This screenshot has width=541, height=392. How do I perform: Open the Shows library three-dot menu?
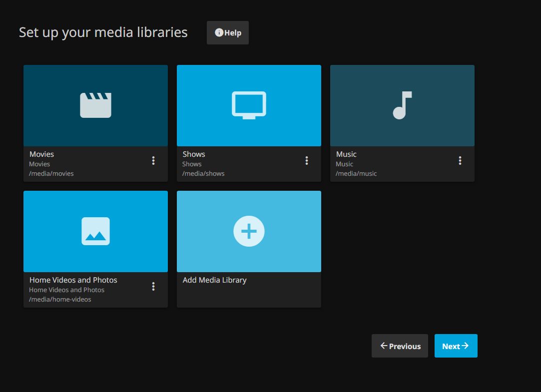point(306,161)
